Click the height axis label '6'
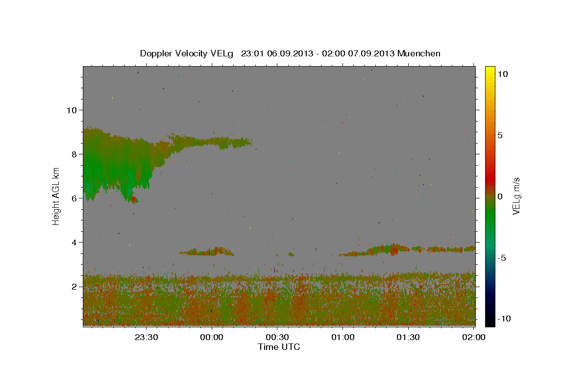The image size is (588, 392). pos(74,198)
